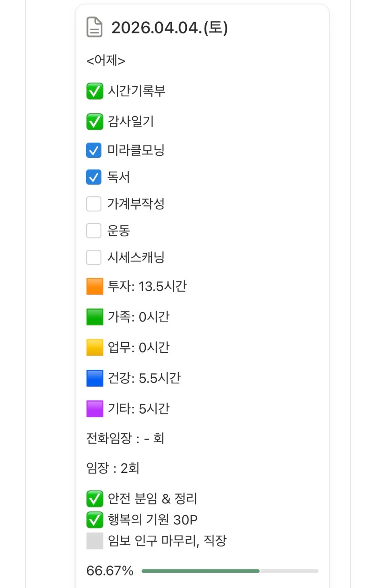The width and height of the screenshot is (376, 588).
Task: Click the green check icon beside 행복의 기원 30P
Action: 95,520
